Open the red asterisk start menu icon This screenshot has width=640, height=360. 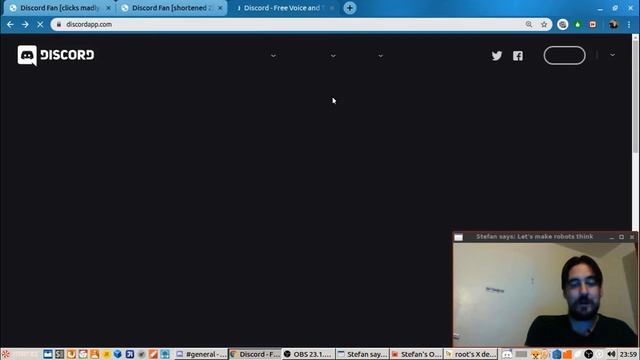(5, 354)
